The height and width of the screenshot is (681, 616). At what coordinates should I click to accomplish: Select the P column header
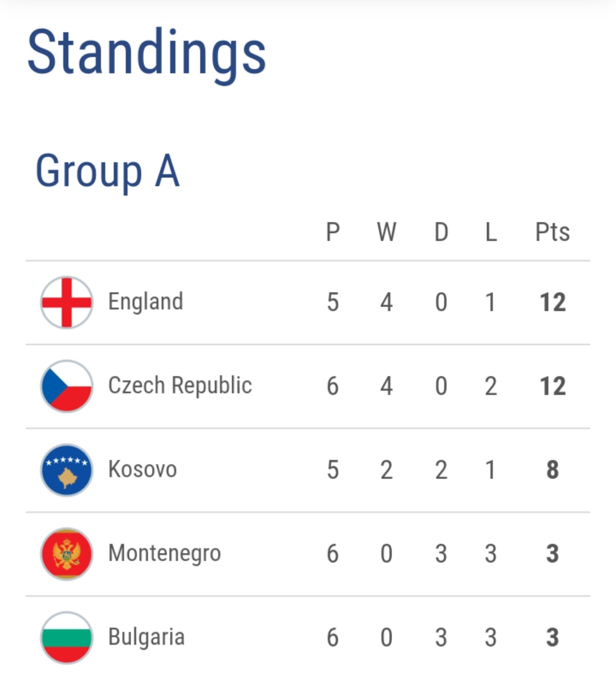click(333, 232)
